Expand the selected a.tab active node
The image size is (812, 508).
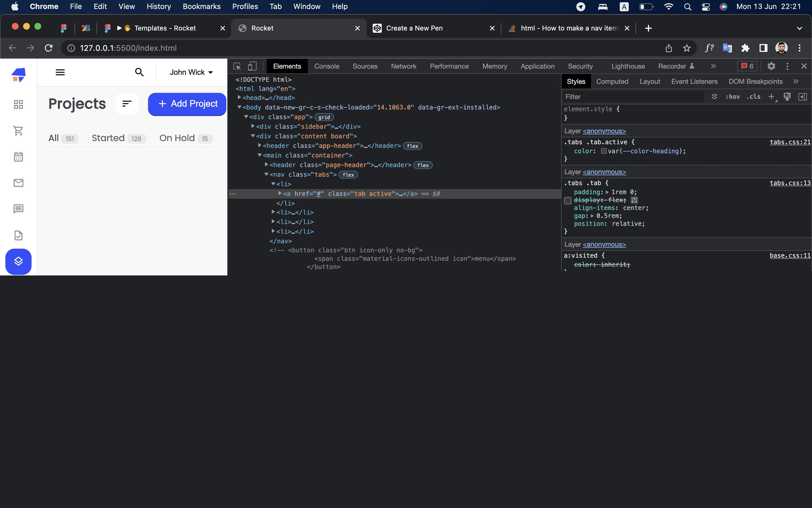click(x=279, y=193)
